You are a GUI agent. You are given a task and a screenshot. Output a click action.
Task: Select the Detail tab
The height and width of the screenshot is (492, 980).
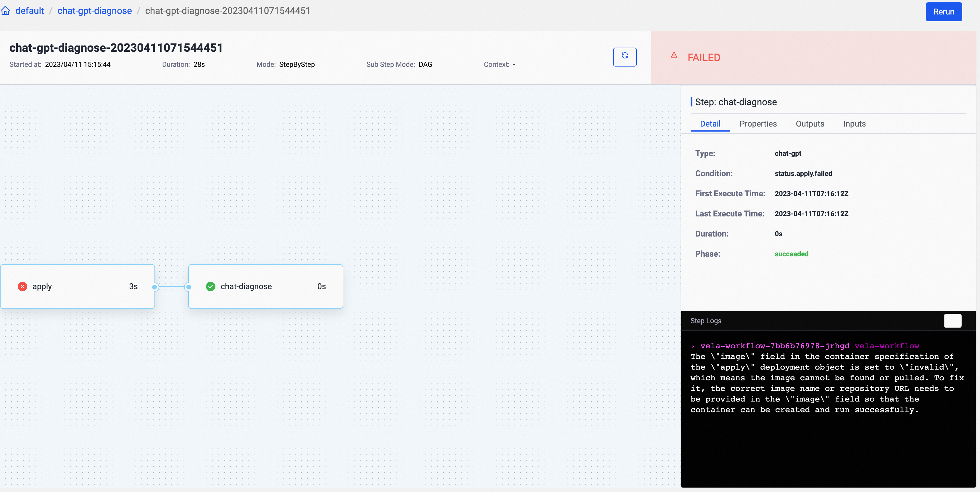[710, 124]
